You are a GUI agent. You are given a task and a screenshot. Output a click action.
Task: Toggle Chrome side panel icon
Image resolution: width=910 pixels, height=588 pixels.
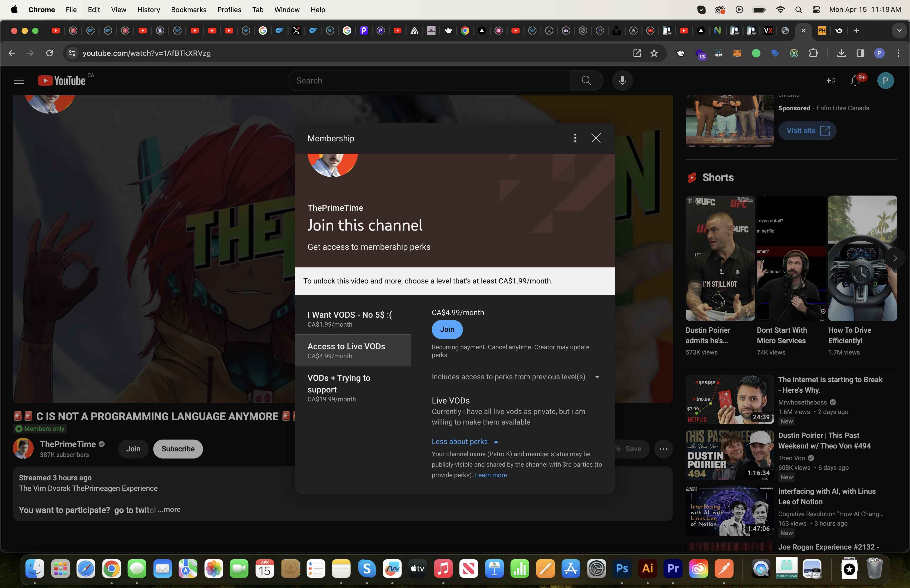click(860, 53)
